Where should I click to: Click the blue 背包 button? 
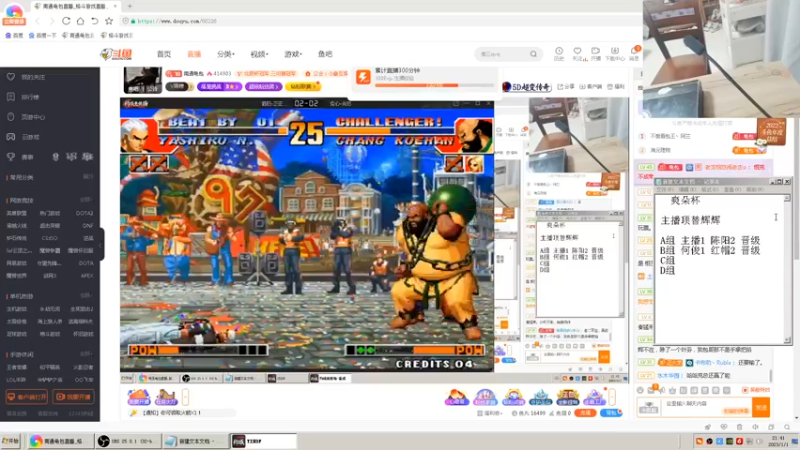611,413
